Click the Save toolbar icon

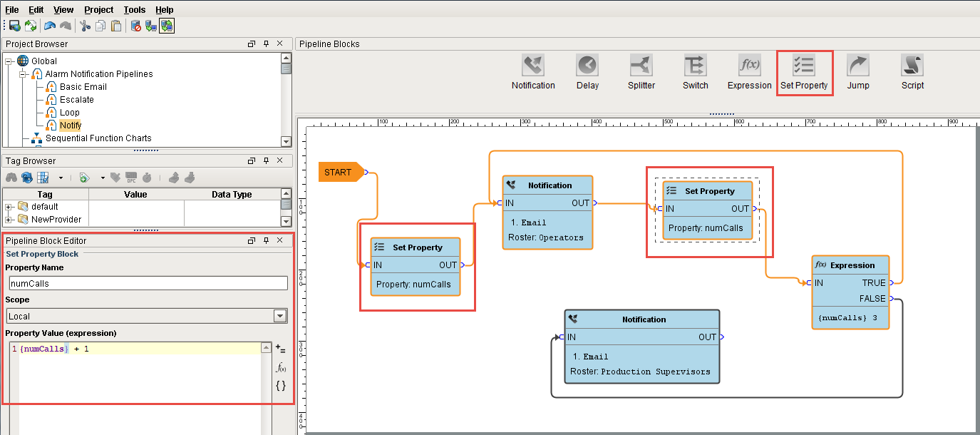click(x=14, y=26)
